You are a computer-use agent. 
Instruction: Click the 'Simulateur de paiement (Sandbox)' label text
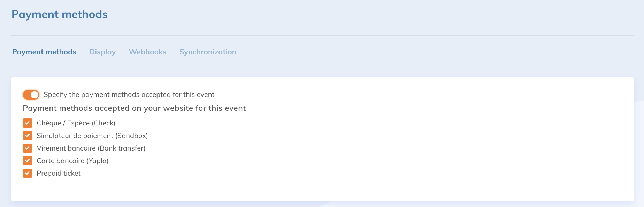click(92, 136)
